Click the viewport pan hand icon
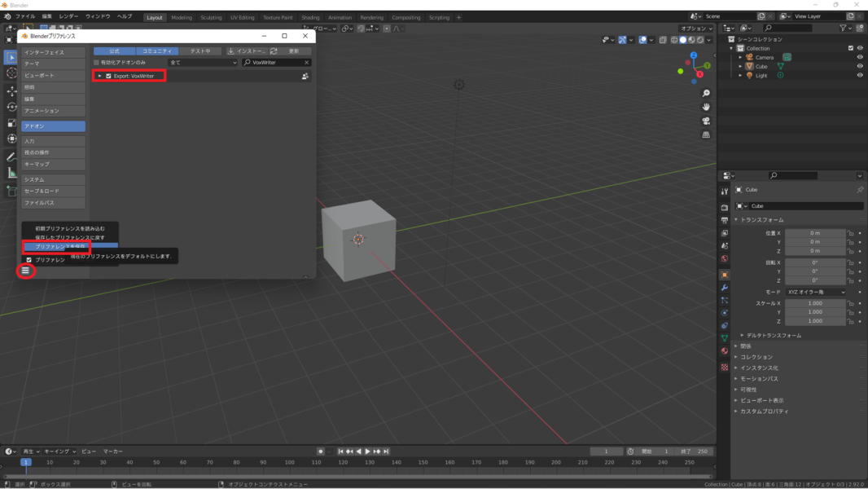Screen dimensions: 868x489 706,107
